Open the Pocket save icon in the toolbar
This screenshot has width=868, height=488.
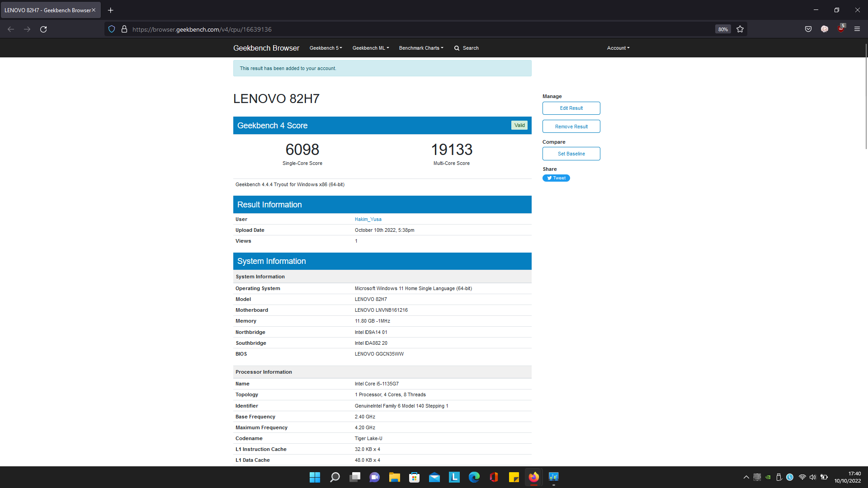tap(808, 29)
